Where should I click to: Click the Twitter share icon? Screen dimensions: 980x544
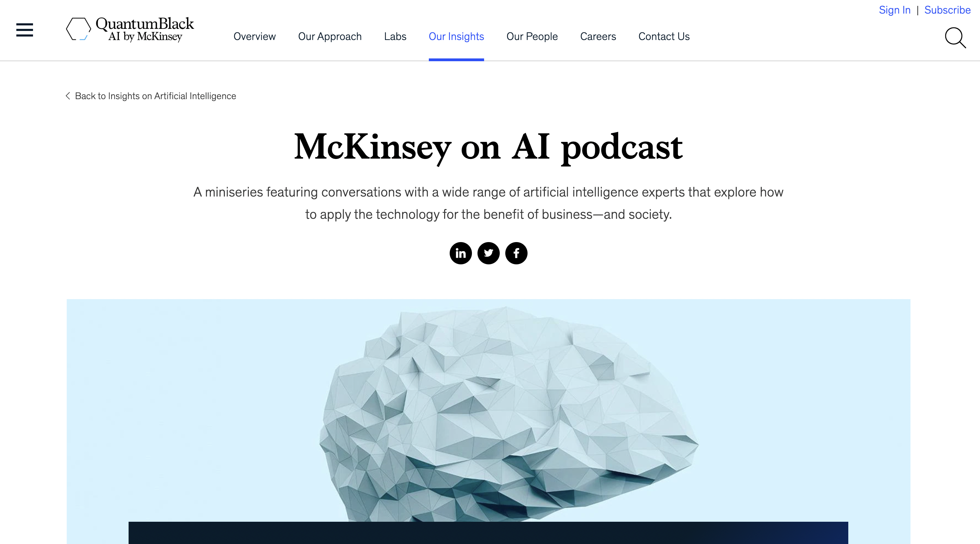[x=489, y=253]
